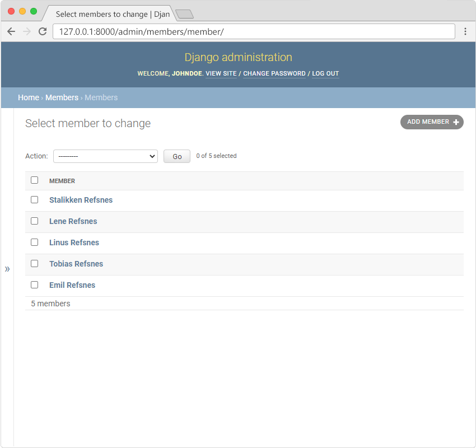Expand the Action combo box arrow
This screenshot has height=448, width=476.
tap(152, 156)
